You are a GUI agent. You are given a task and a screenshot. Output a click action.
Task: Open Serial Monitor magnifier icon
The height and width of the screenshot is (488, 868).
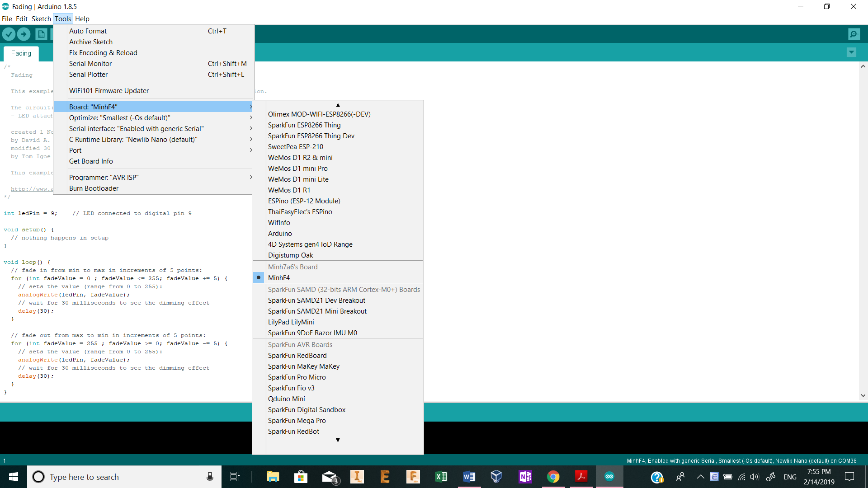[x=854, y=34]
